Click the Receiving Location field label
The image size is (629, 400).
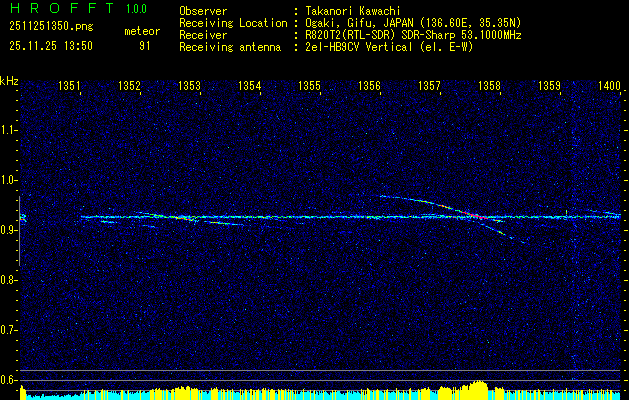233,23
